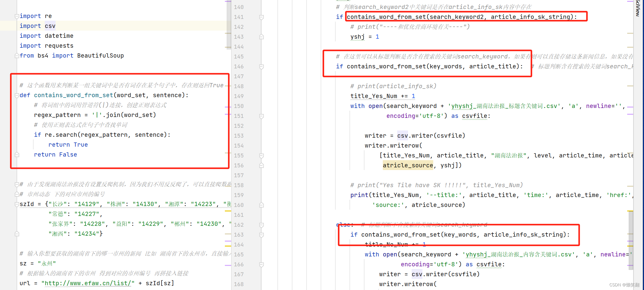The image size is (644, 290).
Task: Click line number 157 in the gutter
Action: pos(239,175)
